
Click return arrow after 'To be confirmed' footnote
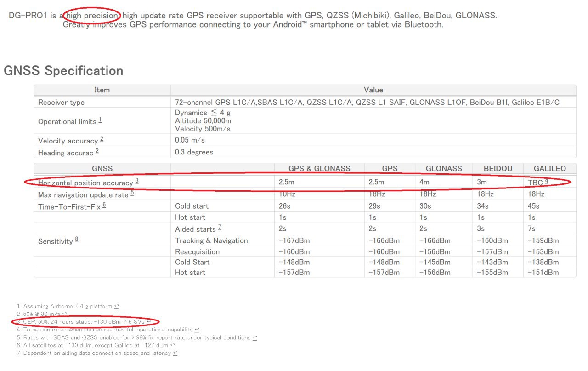[197, 330]
